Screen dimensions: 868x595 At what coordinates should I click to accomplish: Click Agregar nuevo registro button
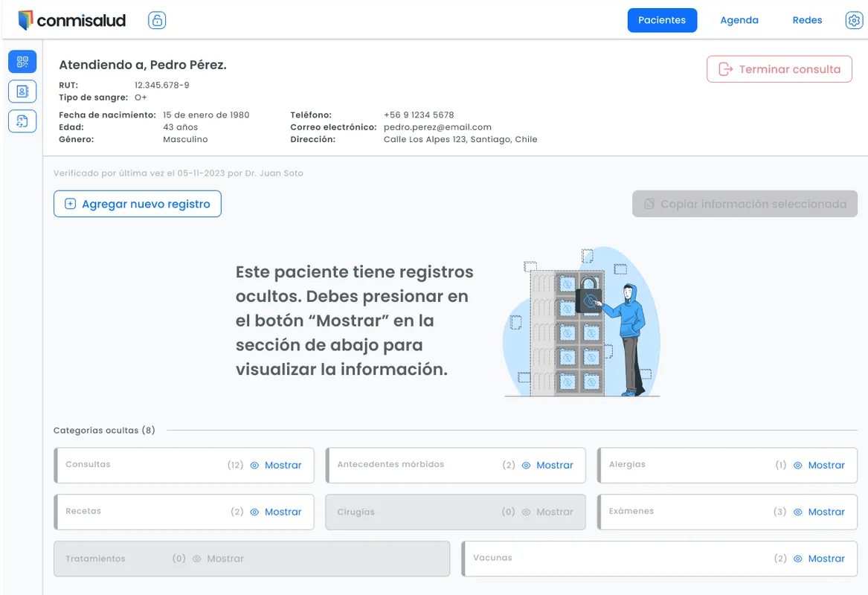[x=138, y=204]
